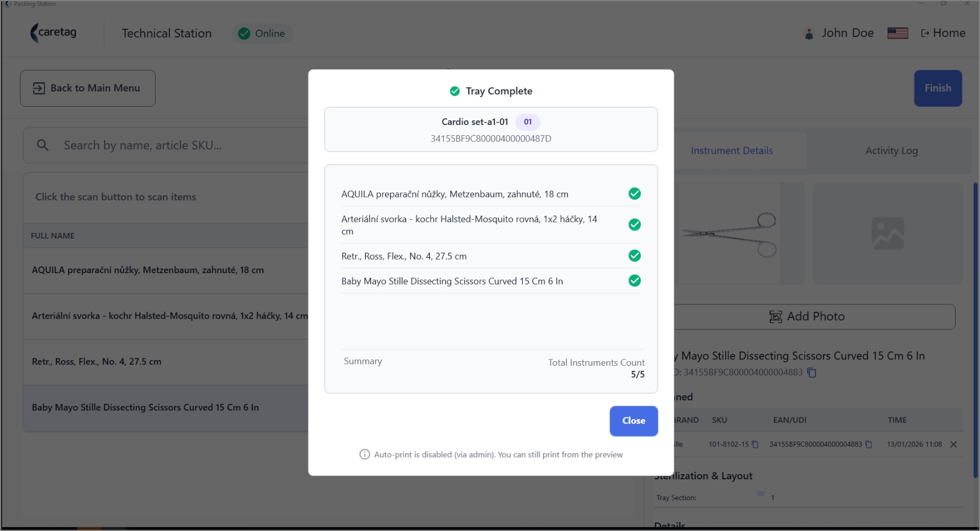Copy SKU 101-8102-15 with copy icon
Viewport: 980px width, 531px height.
(755, 445)
